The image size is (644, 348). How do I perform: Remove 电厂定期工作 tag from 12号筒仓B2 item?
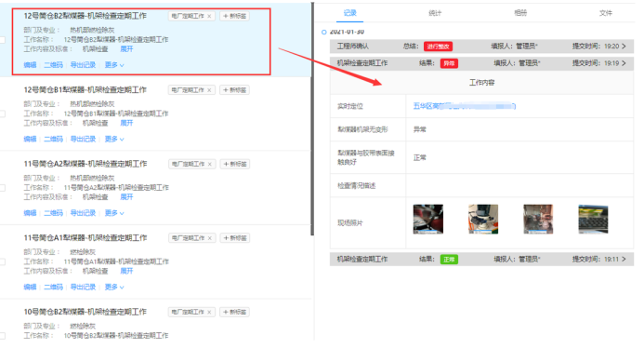209,16
